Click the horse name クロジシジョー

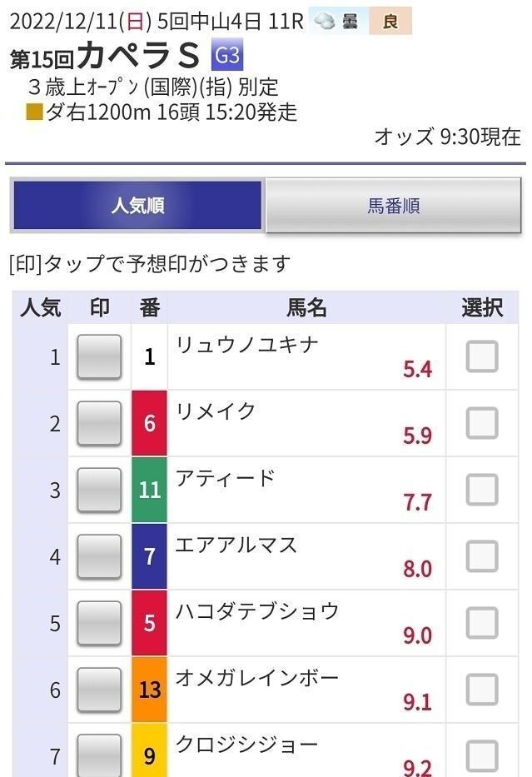(246, 743)
